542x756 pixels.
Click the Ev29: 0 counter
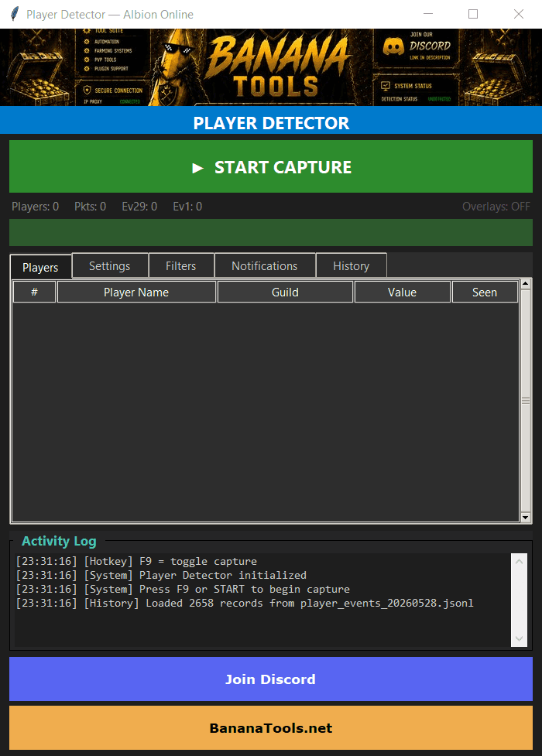(139, 207)
